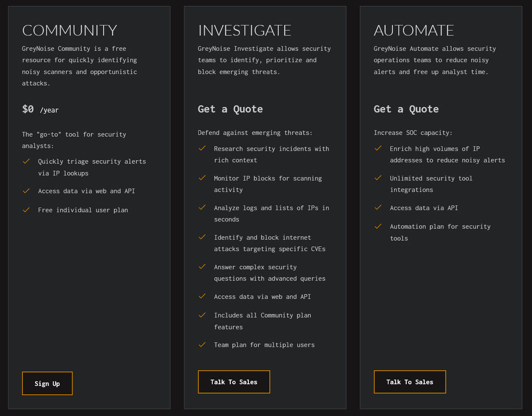Click the checkmark beside Access data via API

[x=378, y=207]
